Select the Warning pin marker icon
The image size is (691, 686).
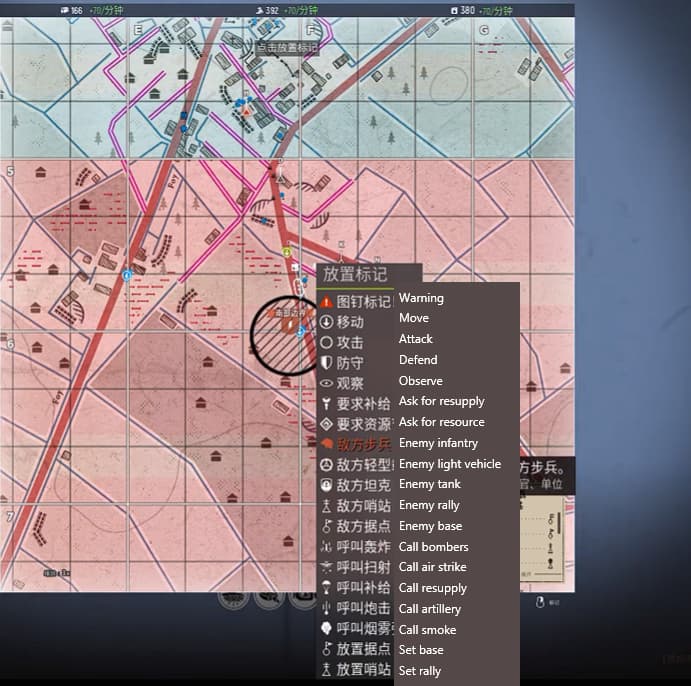coord(326,301)
